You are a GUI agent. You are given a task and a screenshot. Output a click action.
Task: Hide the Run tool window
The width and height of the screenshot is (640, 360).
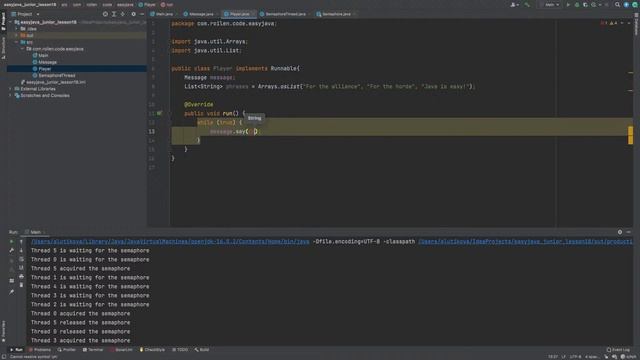click(629, 232)
